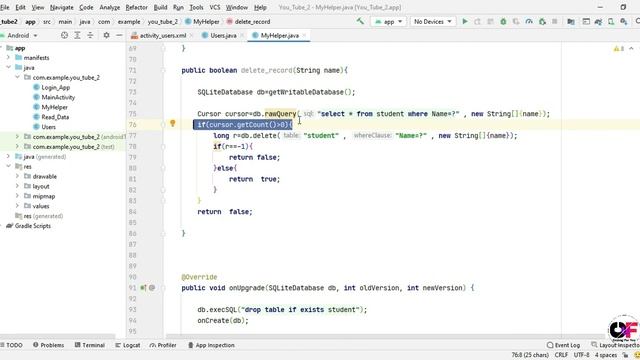Open the Navigate menu
640x360 pixels.
click(62, 7)
